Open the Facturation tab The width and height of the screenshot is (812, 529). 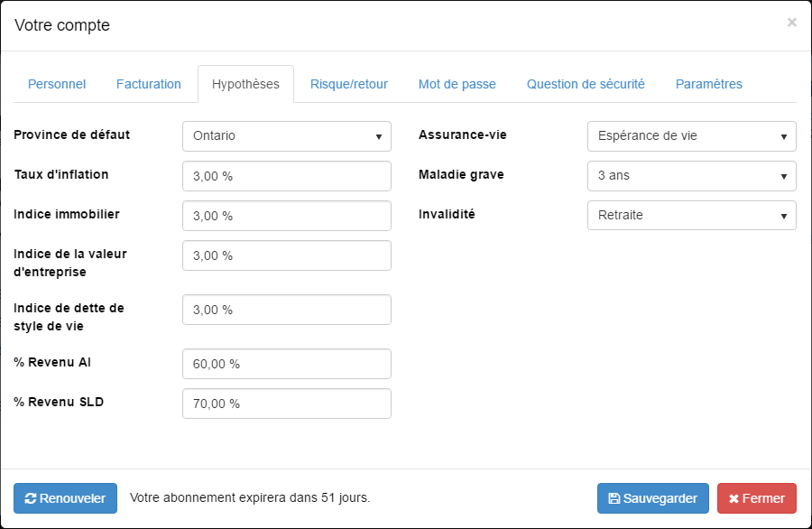click(x=149, y=84)
